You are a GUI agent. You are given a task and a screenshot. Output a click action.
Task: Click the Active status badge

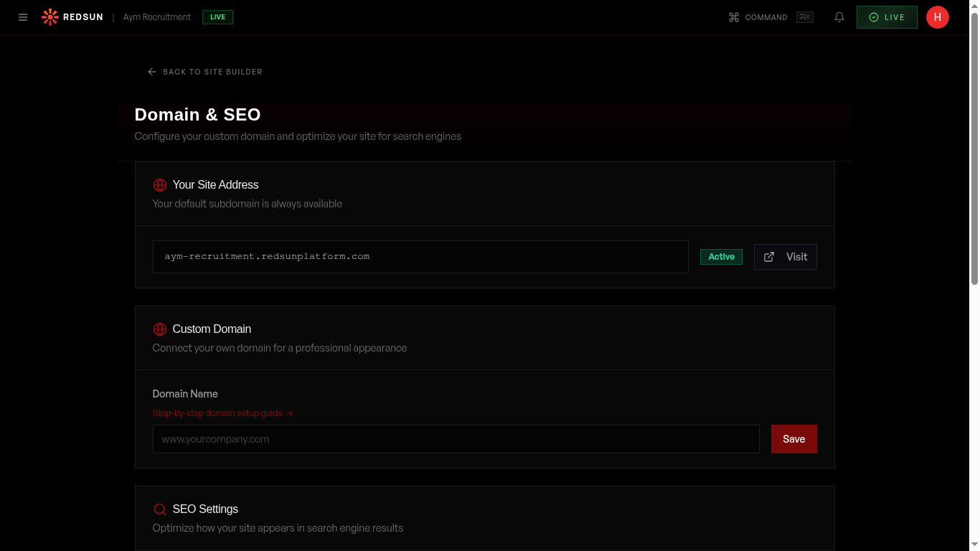(721, 256)
